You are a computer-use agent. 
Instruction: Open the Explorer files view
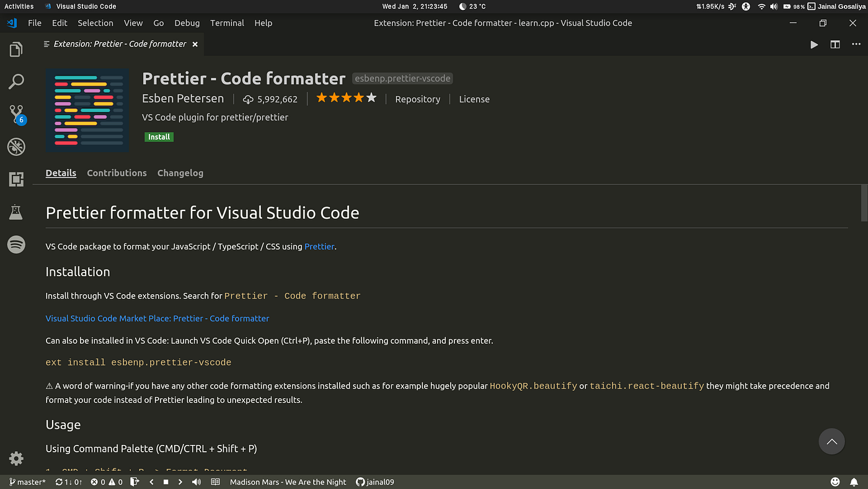point(16,49)
